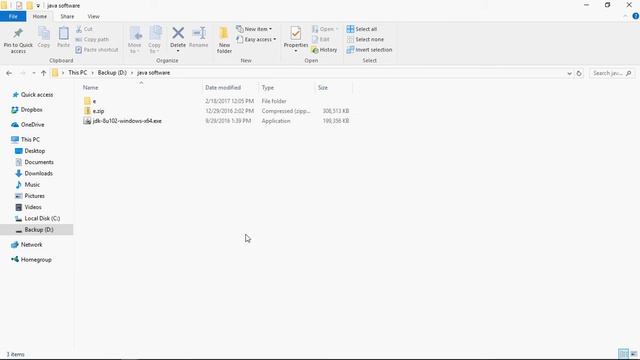
Task: Click Select none in ribbon
Action: coord(366,40)
